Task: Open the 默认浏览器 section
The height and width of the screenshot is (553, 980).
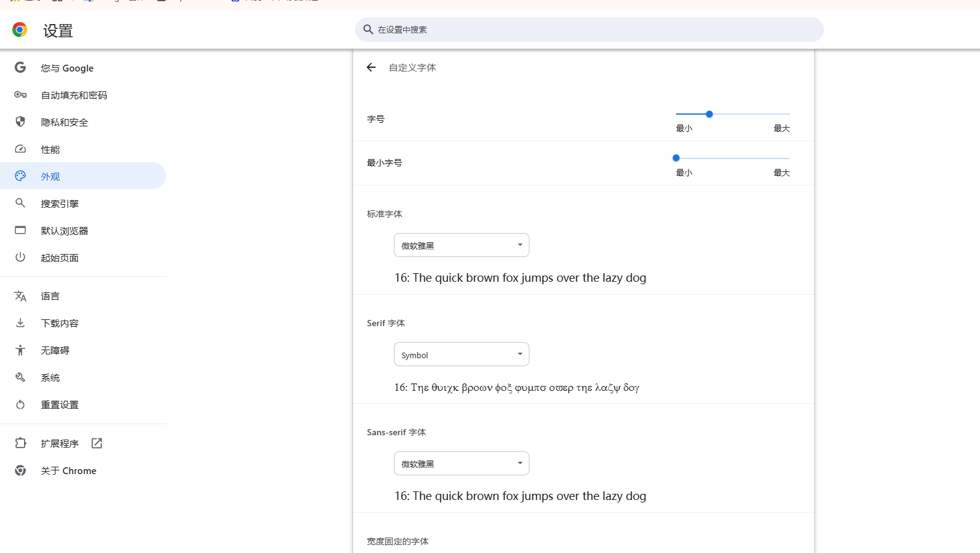Action: [83, 231]
